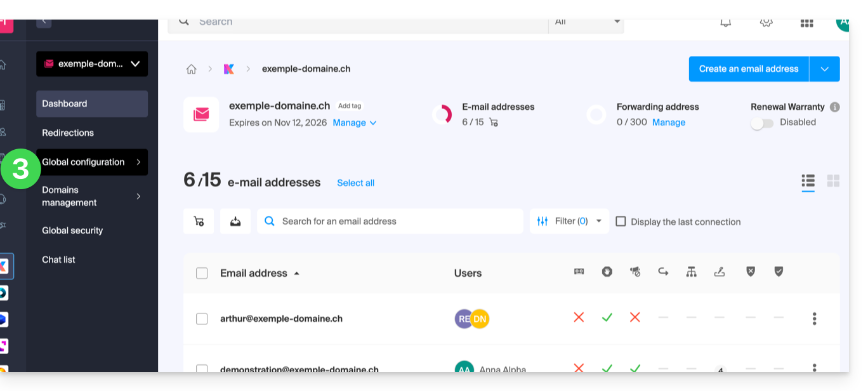Tick the arthur@exemple-domaine.ch row checkbox
The image size is (868, 391).
tap(202, 319)
